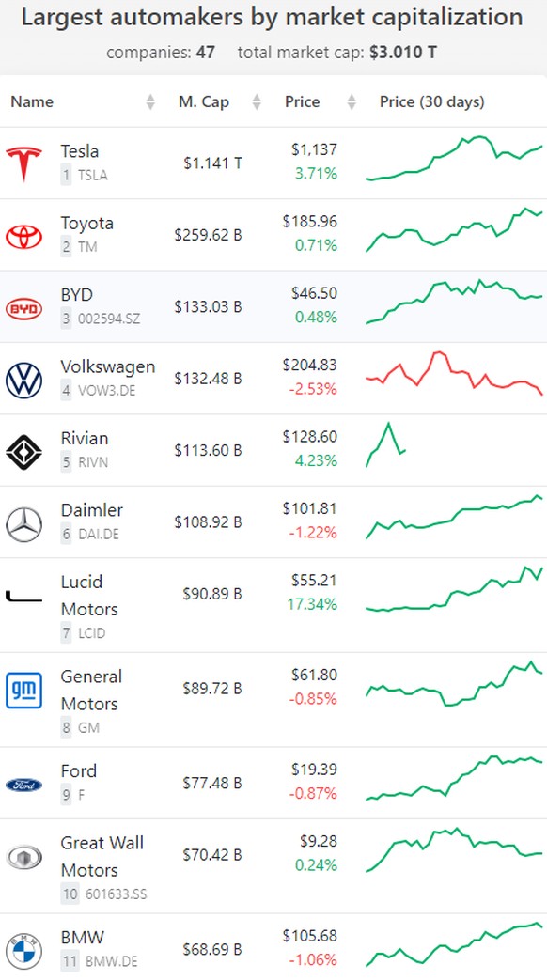Select the BYD highlighted table row
The height and width of the screenshot is (980, 547).
pyautogui.click(x=273, y=306)
